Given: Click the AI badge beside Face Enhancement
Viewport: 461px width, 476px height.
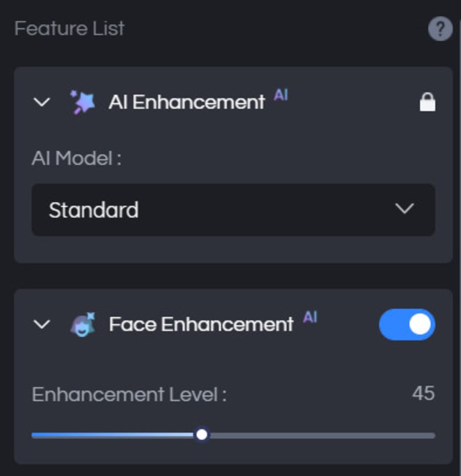Looking at the screenshot, I should coord(310,317).
